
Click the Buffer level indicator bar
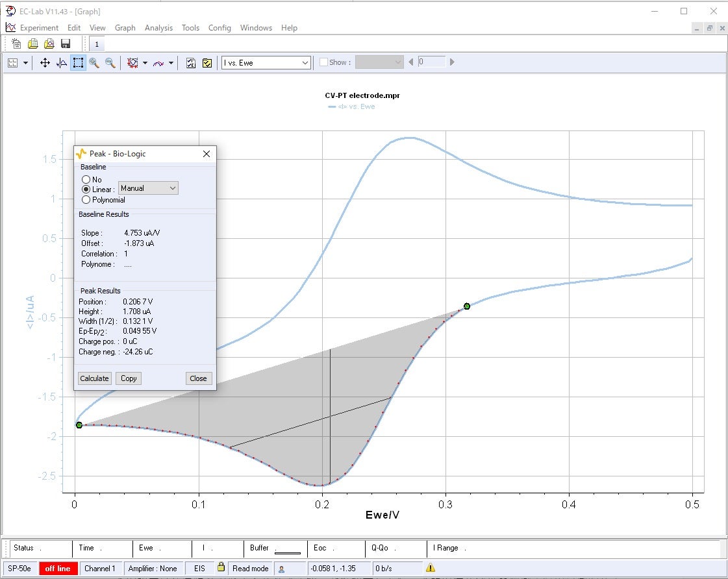(x=288, y=552)
